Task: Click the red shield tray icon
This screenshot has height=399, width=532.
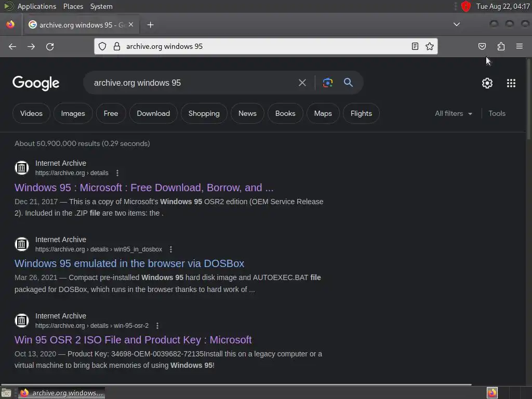Action: tap(466, 6)
